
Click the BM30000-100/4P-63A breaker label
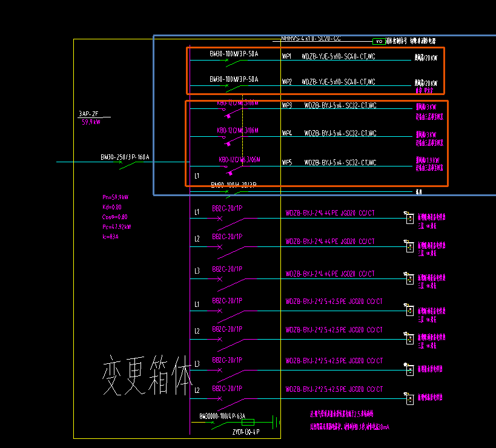click(222, 416)
